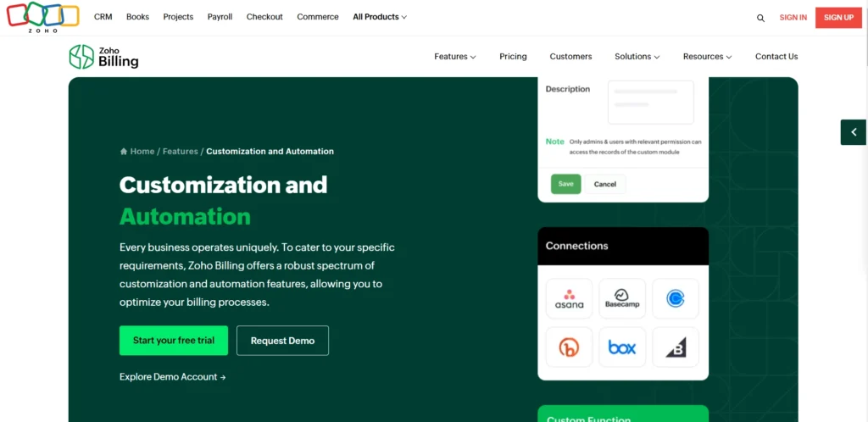Click Start your free trial button
868x422 pixels.
click(174, 341)
